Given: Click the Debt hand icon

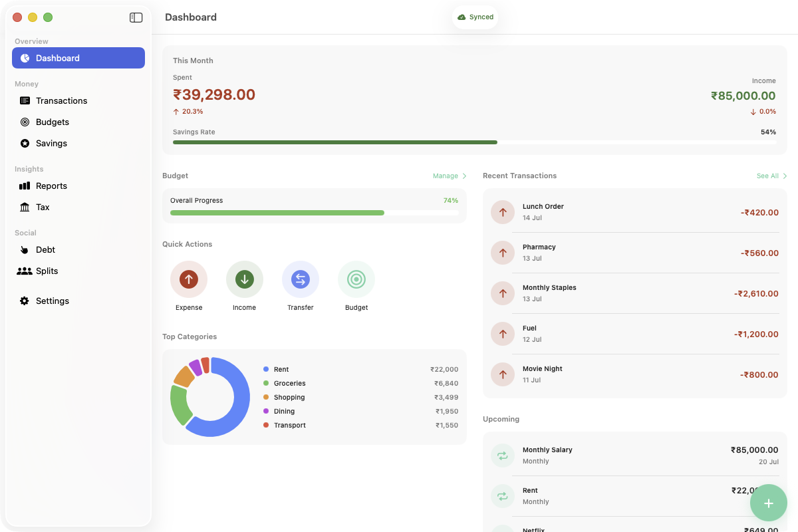Looking at the screenshot, I should [x=25, y=249].
